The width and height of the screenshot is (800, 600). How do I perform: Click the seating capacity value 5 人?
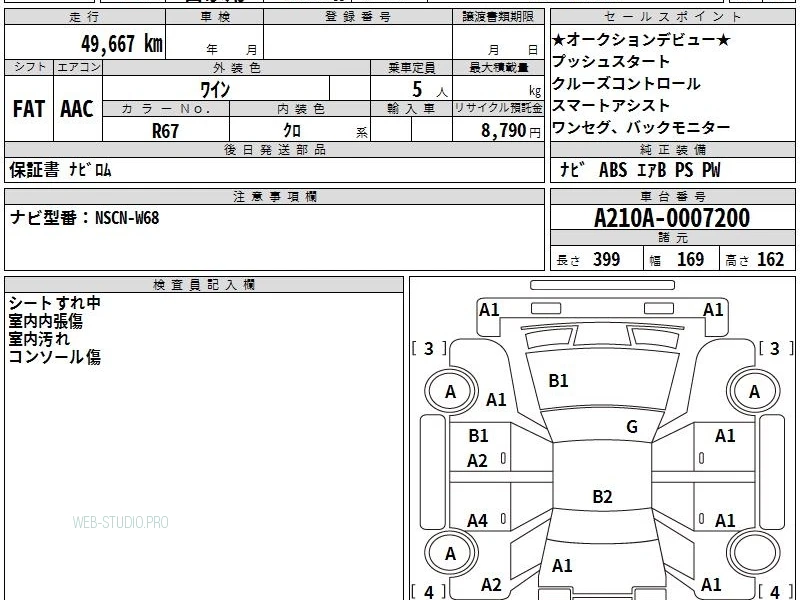pos(430,90)
